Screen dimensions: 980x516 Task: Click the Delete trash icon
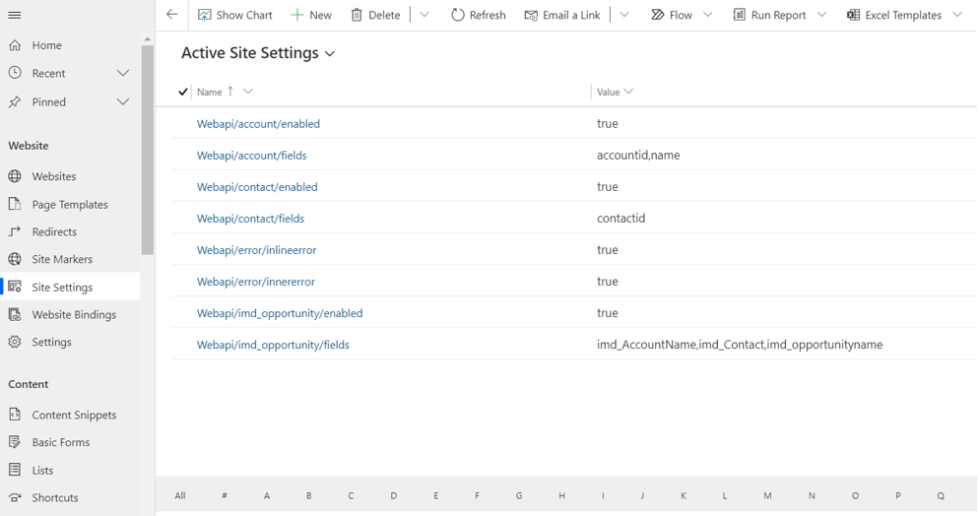pyautogui.click(x=357, y=15)
